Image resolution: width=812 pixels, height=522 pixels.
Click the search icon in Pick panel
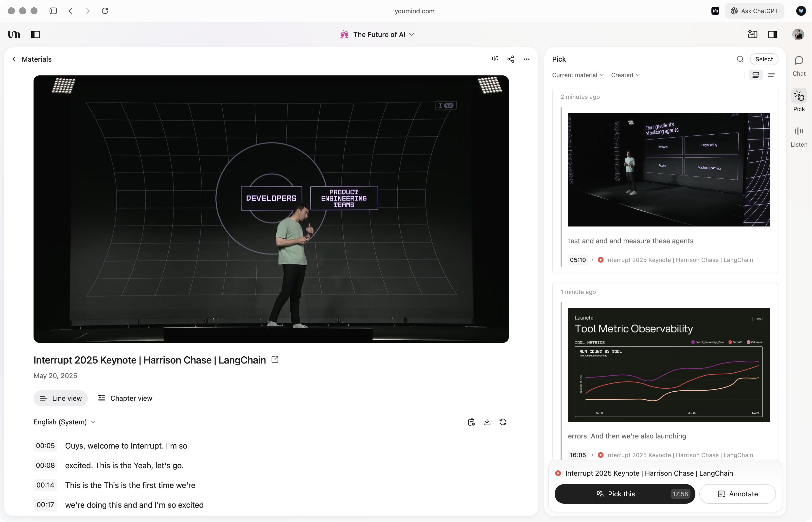(x=740, y=59)
